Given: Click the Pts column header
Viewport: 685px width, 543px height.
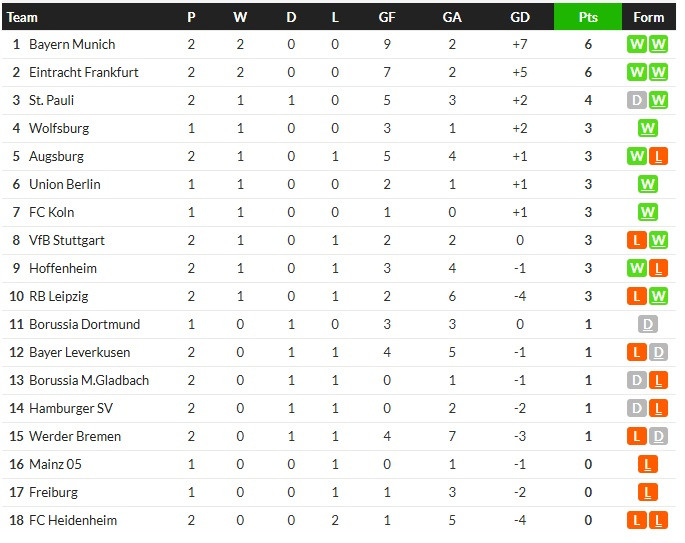Looking at the screenshot, I should pos(588,17).
